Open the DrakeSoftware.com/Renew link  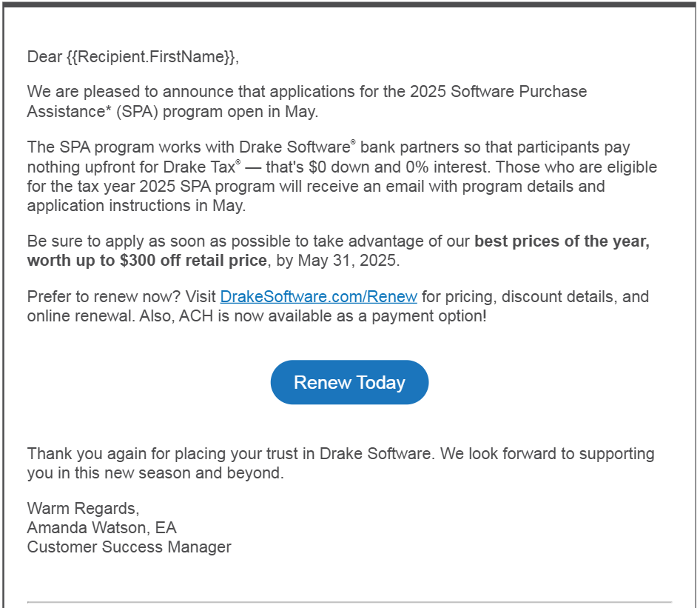point(319,297)
